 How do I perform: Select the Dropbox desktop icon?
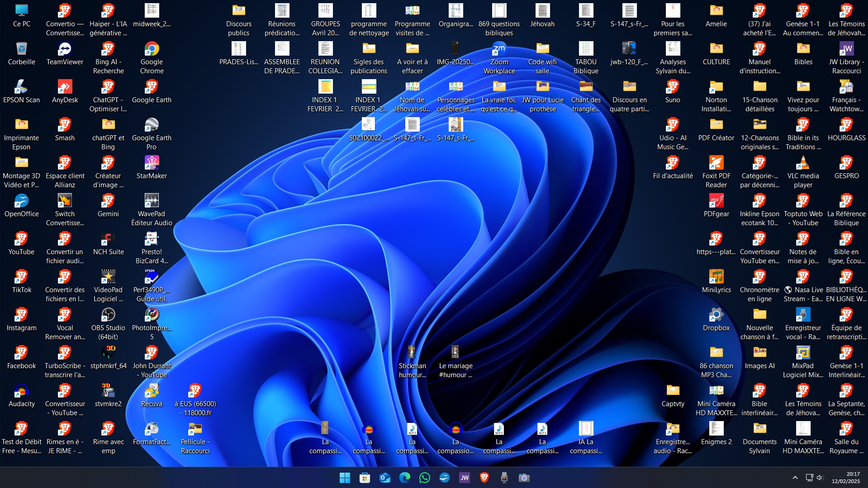(x=716, y=315)
